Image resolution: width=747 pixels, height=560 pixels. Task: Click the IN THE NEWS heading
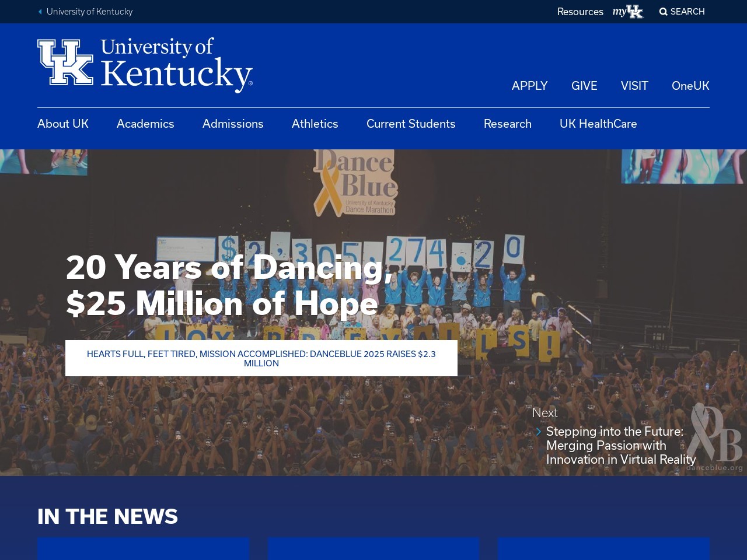tap(107, 516)
